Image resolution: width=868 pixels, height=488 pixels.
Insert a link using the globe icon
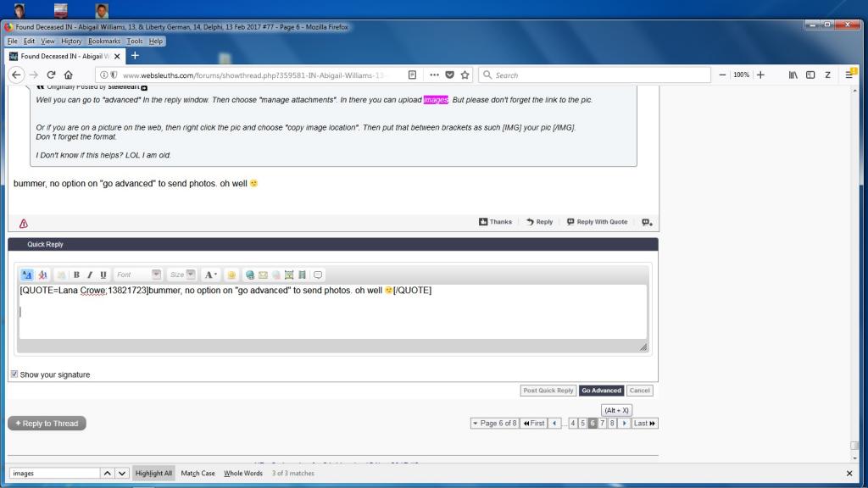[x=250, y=274]
